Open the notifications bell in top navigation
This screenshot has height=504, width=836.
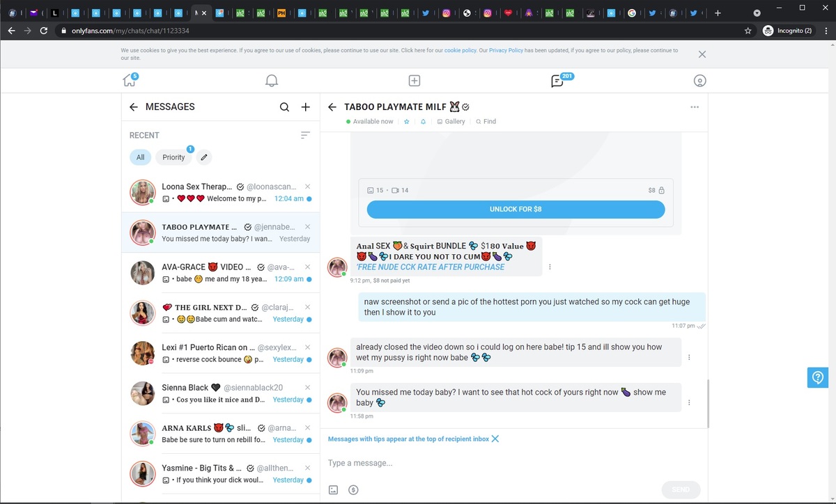[x=272, y=81]
